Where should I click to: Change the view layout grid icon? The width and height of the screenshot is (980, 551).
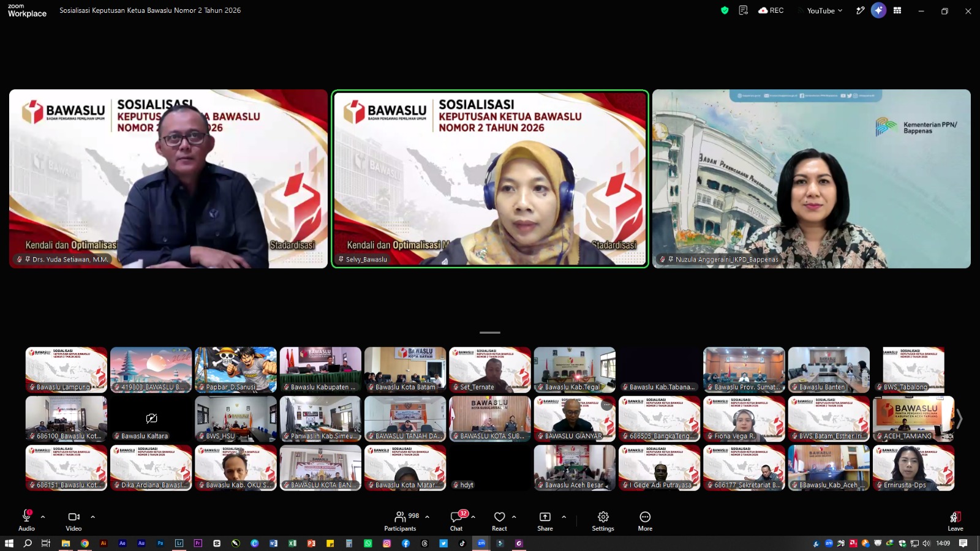pos(897,10)
